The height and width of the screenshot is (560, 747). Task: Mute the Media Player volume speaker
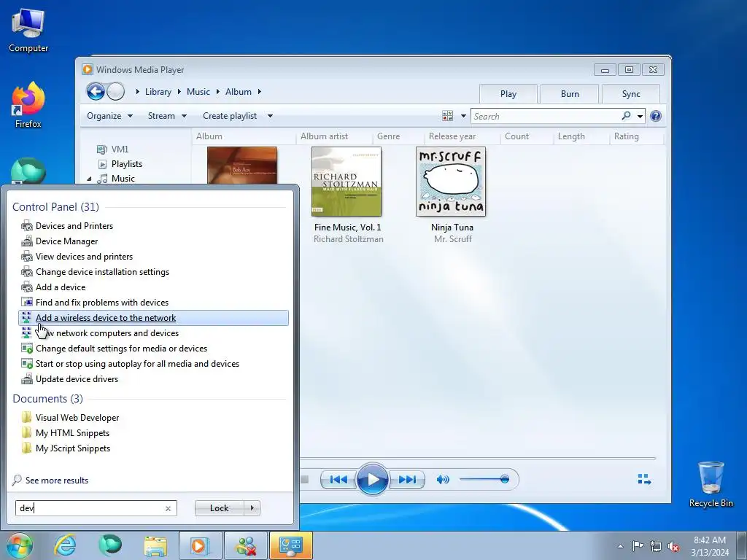[443, 480]
